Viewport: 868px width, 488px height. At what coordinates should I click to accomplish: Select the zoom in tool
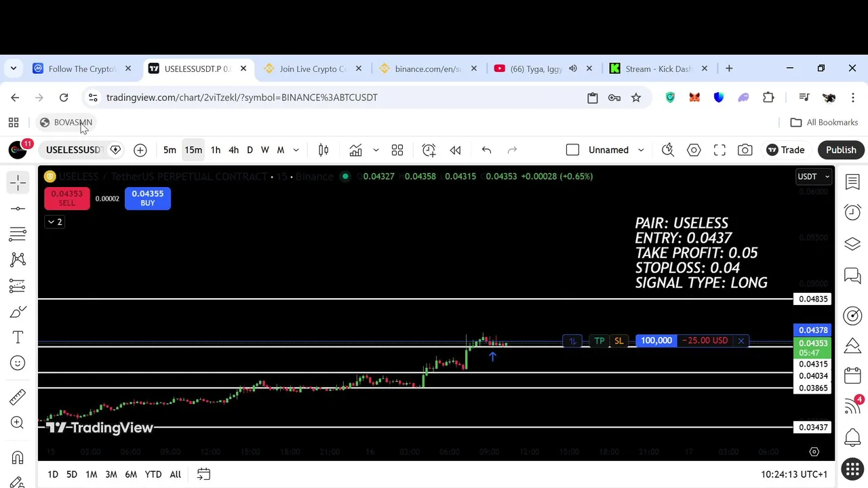pyautogui.click(x=18, y=422)
